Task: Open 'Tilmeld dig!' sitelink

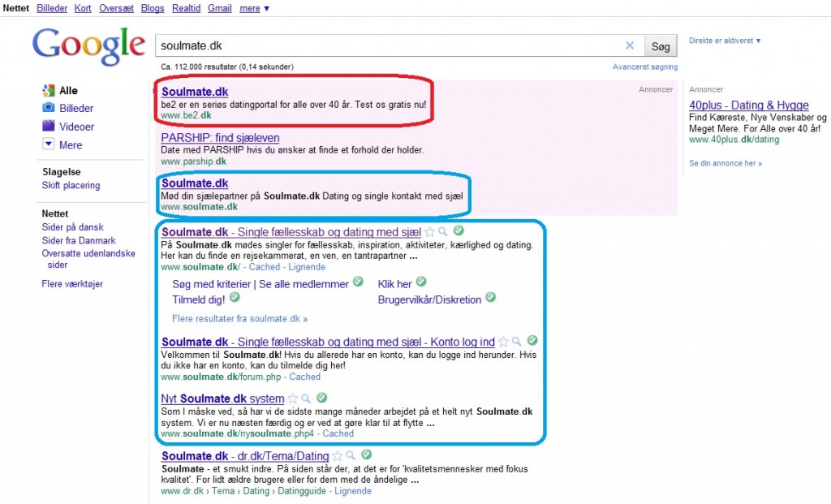Action: point(199,299)
